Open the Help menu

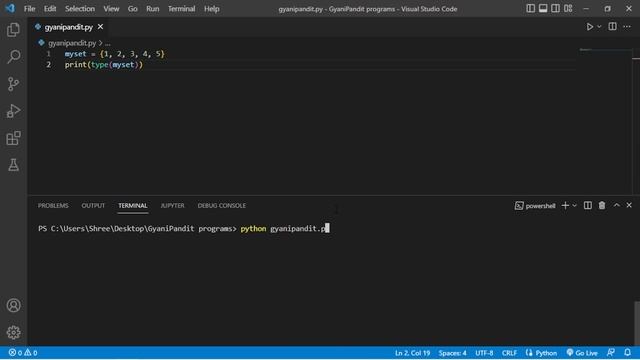click(x=211, y=9)
